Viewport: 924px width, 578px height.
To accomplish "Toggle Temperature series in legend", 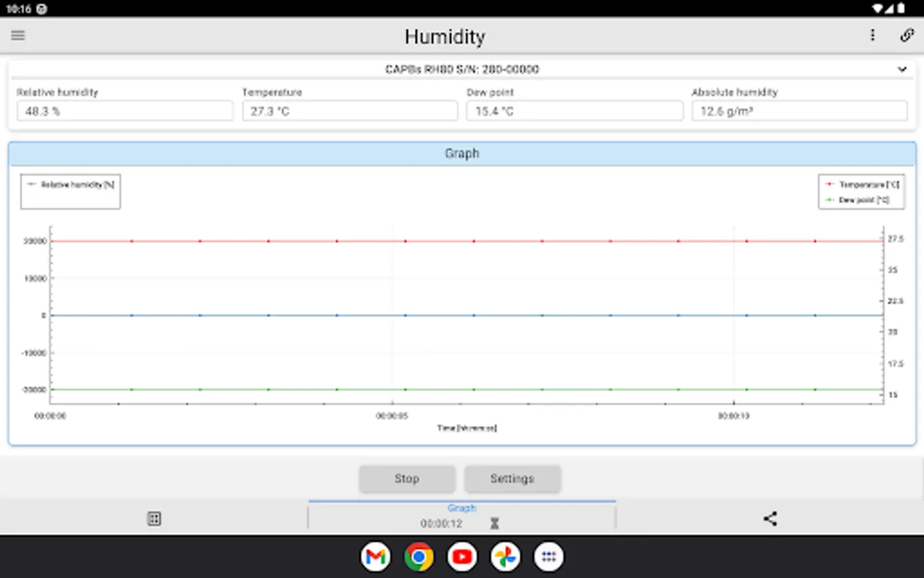I will [862, 185].
